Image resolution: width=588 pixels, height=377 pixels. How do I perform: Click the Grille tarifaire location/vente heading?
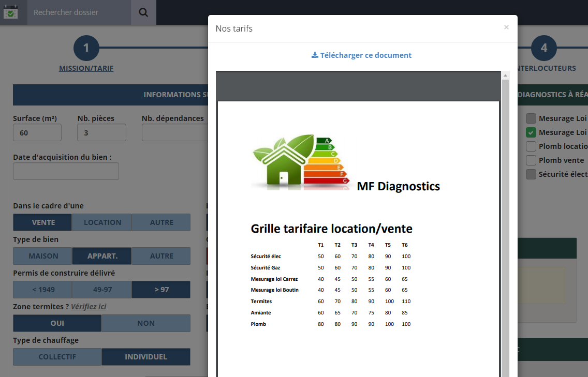click(x=331, y=229)
